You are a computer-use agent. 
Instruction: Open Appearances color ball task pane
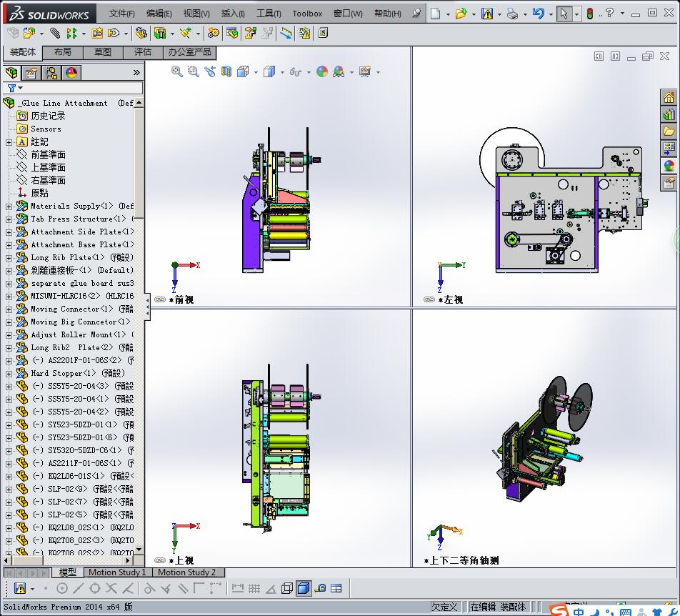(669, 165)
